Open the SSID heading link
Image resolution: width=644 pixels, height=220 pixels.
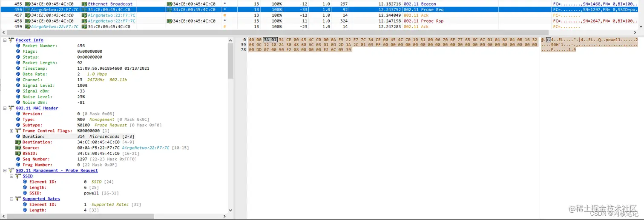[28, 176]
